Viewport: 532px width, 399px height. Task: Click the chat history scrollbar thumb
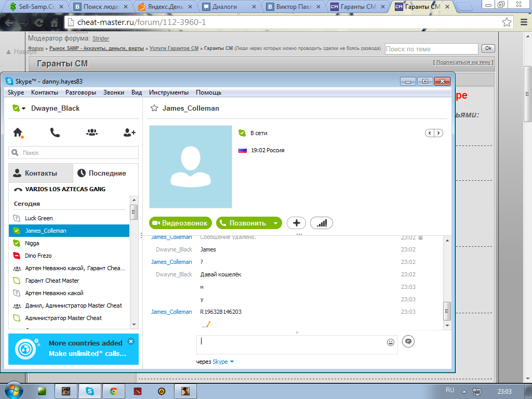447,311
